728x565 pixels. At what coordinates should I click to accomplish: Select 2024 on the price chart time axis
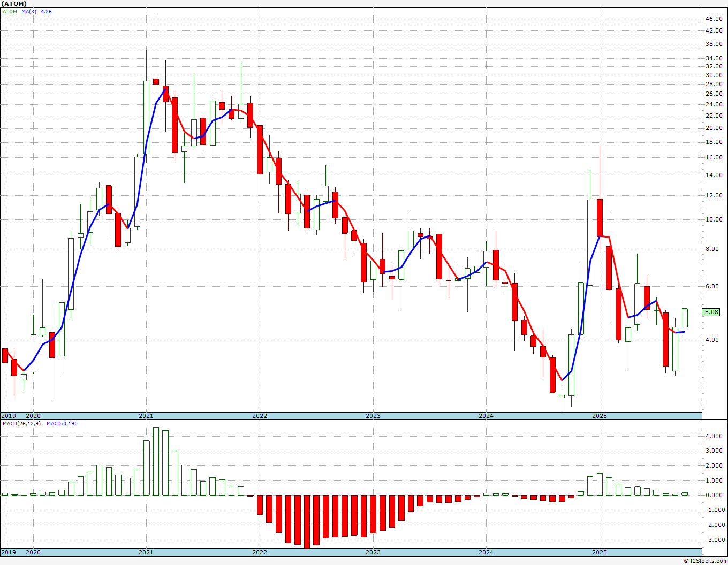[x=486, y=416]
